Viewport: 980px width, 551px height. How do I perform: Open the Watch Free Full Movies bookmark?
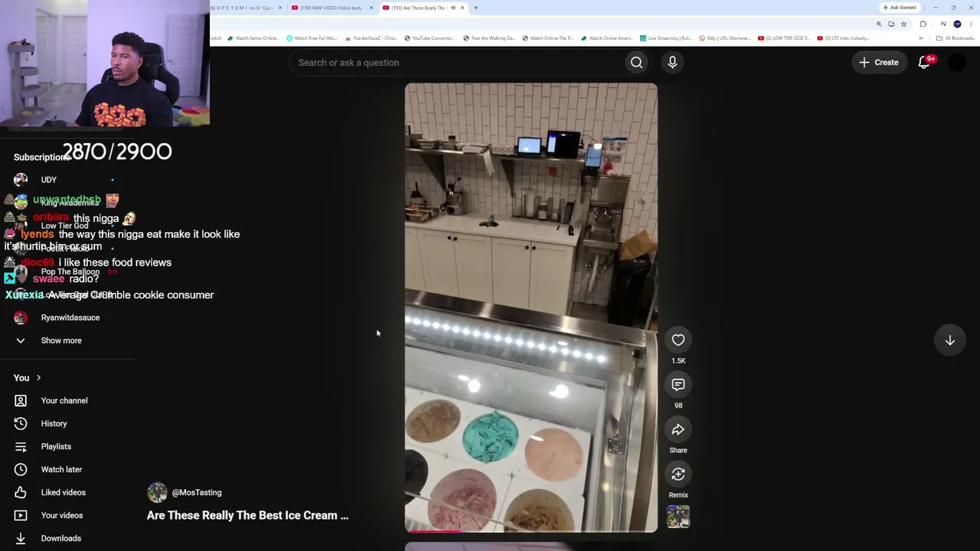coord(312,38)
